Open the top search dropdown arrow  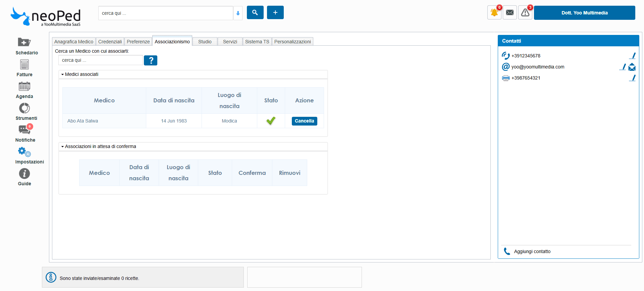[x=238, y=13]
